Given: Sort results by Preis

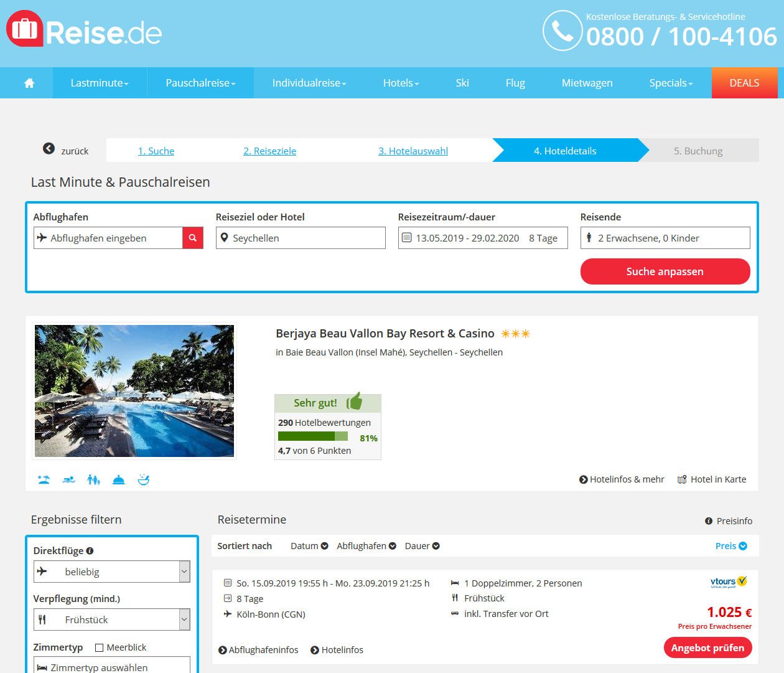Looking at the screenshot, I should point(731,546).
